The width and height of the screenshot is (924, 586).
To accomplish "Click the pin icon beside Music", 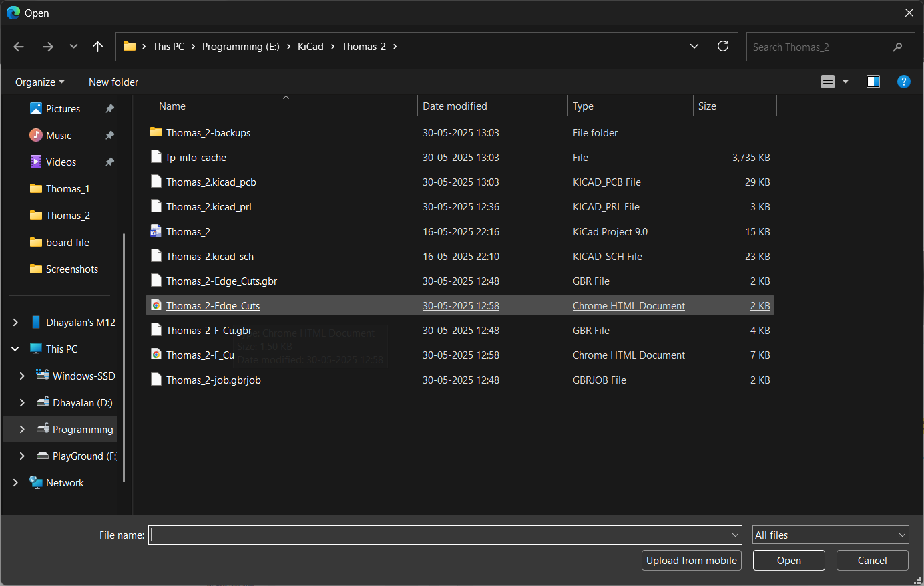I will point(109,135).
